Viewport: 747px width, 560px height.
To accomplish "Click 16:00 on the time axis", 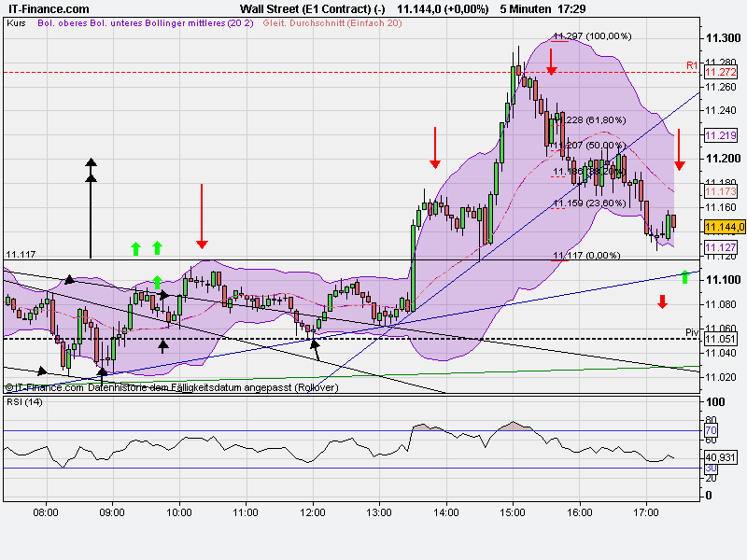I will tap(579, 512).
